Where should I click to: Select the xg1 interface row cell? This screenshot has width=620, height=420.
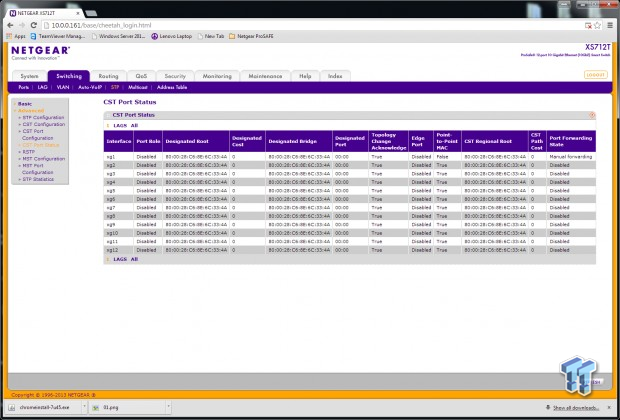pos(119,157)
